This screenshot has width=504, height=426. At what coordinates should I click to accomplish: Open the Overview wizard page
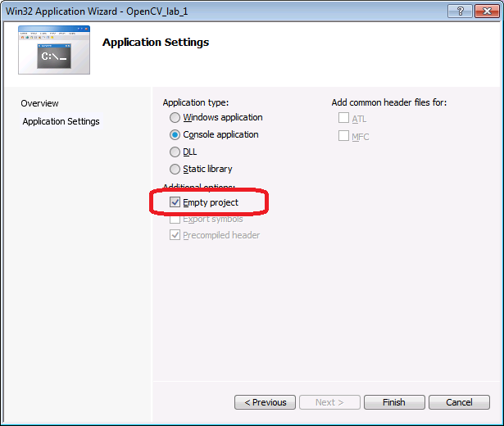(40, 103)
